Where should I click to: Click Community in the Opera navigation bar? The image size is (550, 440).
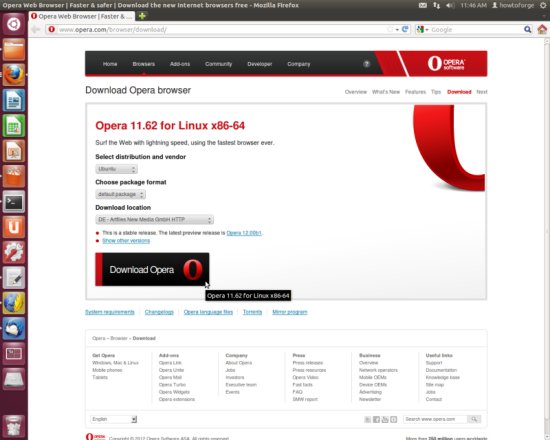pos(219,64)
